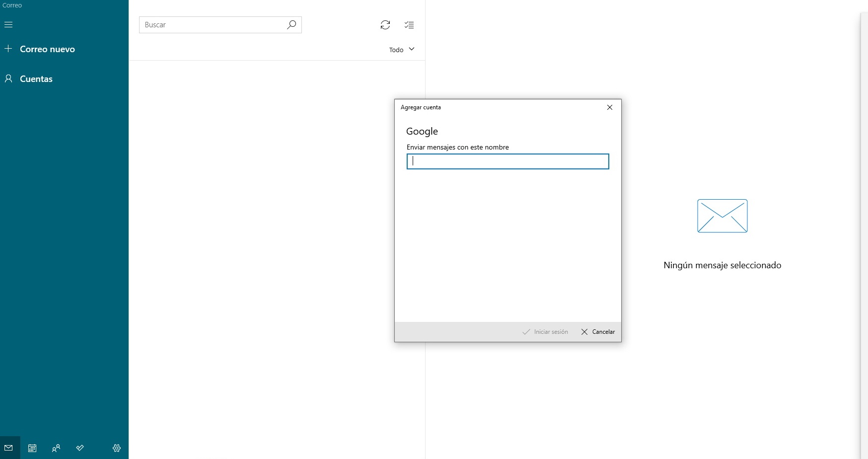The width and height of the screenshot is (868, 459).
Task: Click the vertical scrollbar on the right edge
Action: tap(864, 233)
